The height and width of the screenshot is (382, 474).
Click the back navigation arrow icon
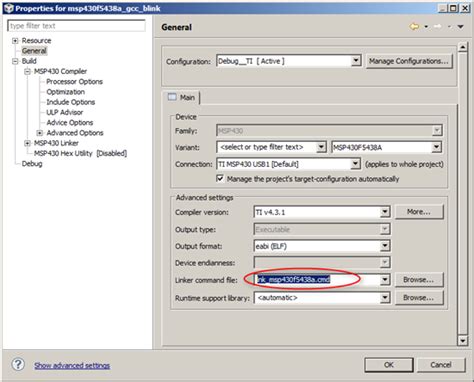[414, 27]
